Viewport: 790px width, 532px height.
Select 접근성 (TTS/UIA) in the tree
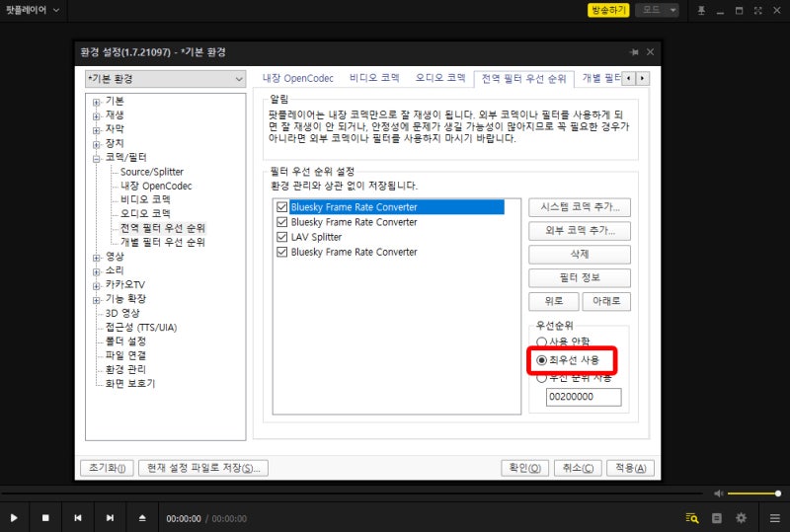point(141,328)
